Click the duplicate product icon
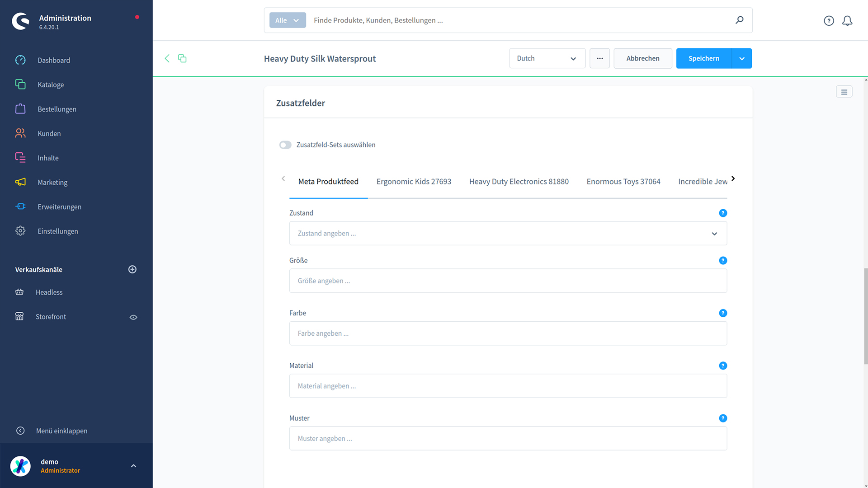 [x=182, y=58]
